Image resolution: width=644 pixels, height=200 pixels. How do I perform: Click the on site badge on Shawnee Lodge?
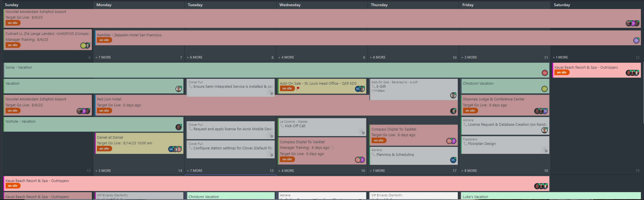[470, 111]
